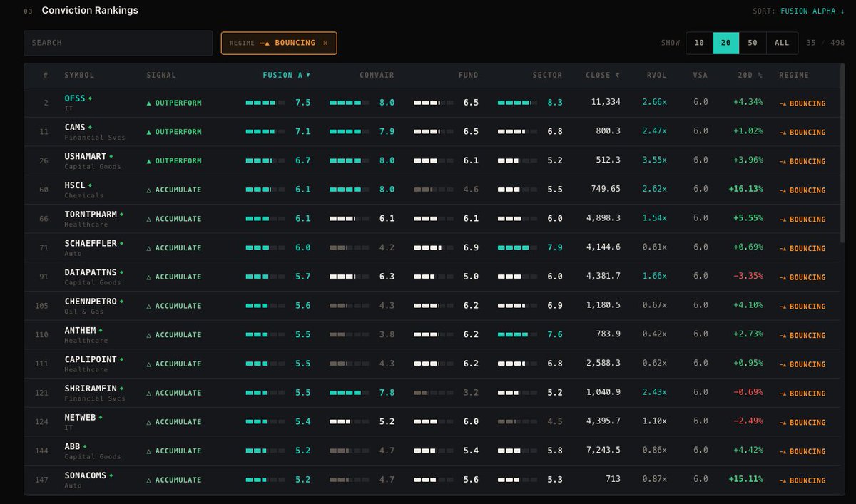Sort by Sector column header
The height and width of the screenshot is (504, 856).
tap(547, 75)
